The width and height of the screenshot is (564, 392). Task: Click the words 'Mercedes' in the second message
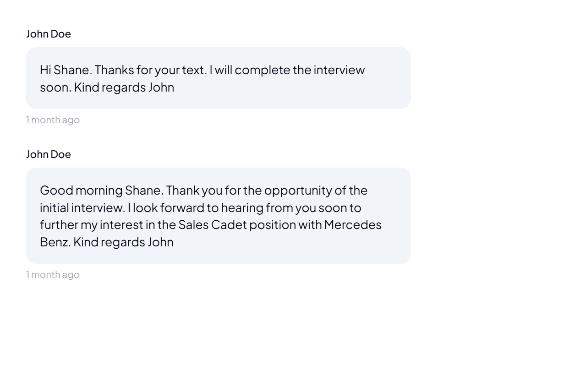(x=353, y=225)
